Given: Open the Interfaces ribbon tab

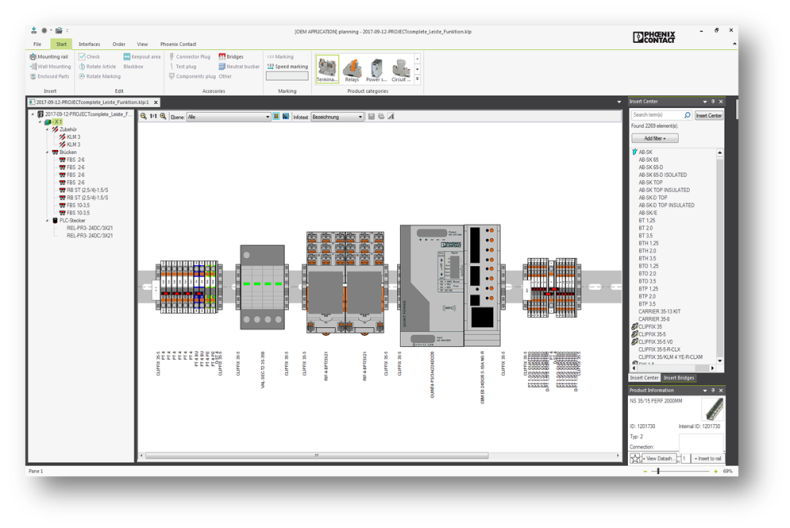Looking at the screenshot, I should [89, 44].
